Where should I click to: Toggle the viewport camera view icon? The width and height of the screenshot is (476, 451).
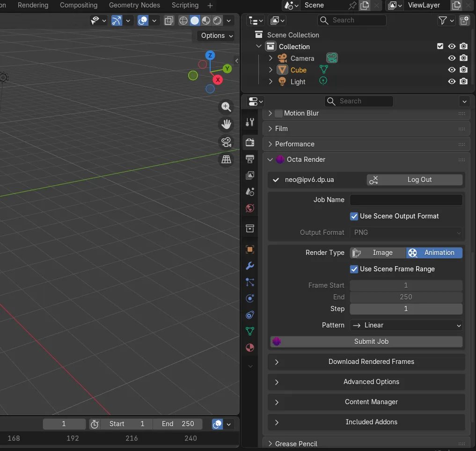[226, 142]
